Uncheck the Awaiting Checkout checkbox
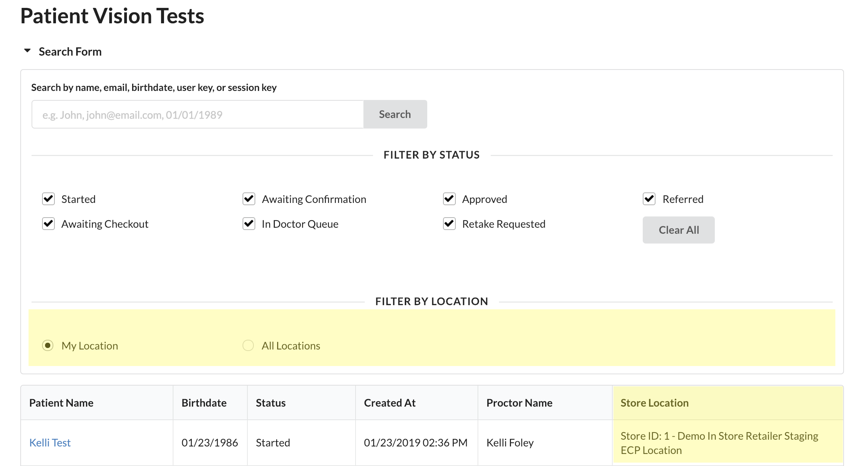This screenshot has width=868, height=466. pos(48,224)
